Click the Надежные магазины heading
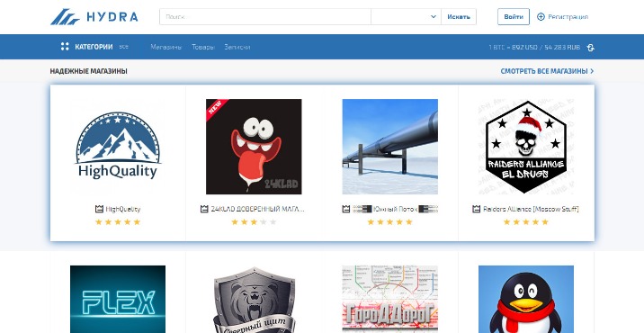The height and width of the screenshot is (333, 644). coord(89,71)
